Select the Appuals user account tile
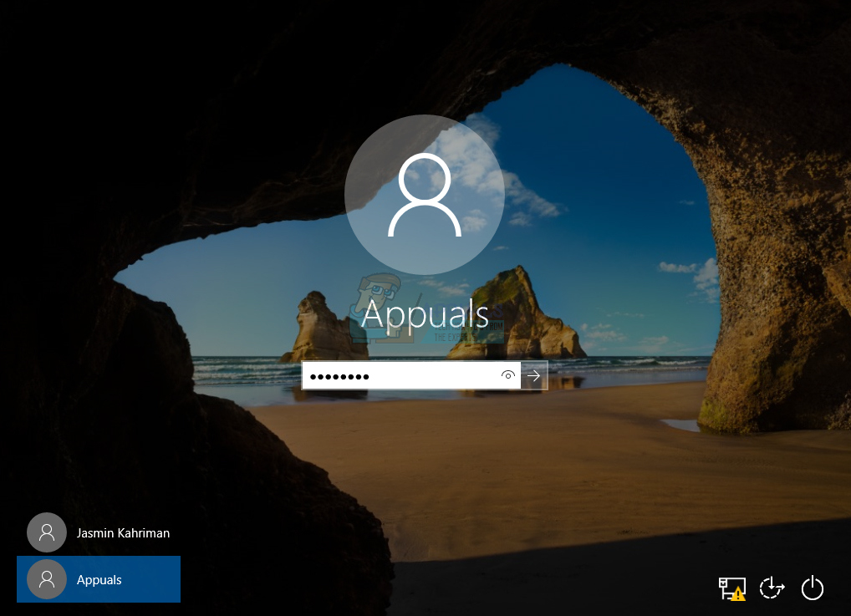 coord(99,579)
